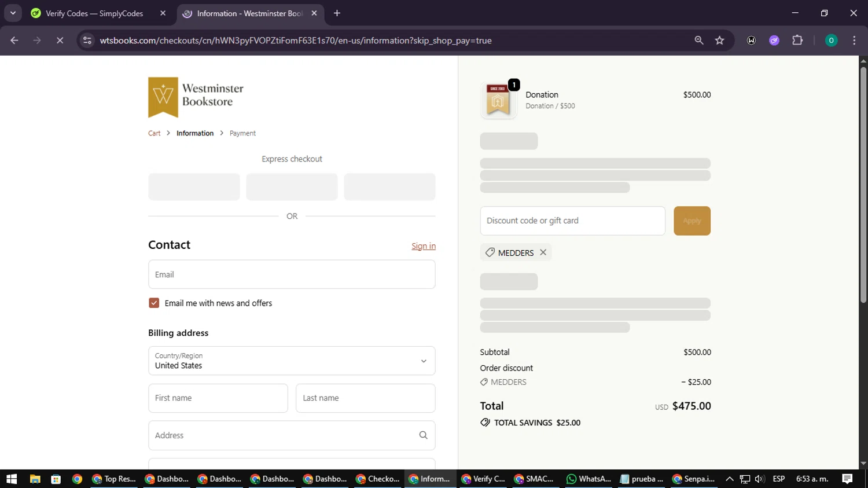Viewport: 868px width, 488px height.
Task: Show hidden system tray icons
Action: click(x=729, y=479)
